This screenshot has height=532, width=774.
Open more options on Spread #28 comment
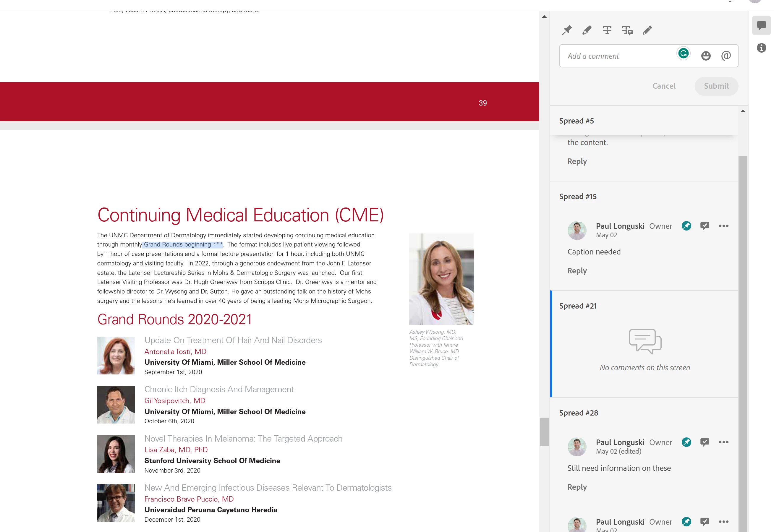coord(724,442)
